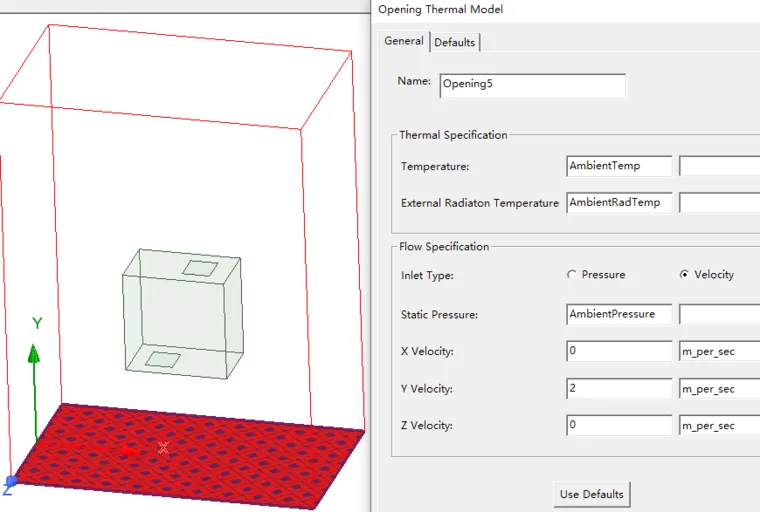This screenshot has height=512, width=760.
Task: Open the X Velocity unit m_per_sec box
Action: [718, 351]
